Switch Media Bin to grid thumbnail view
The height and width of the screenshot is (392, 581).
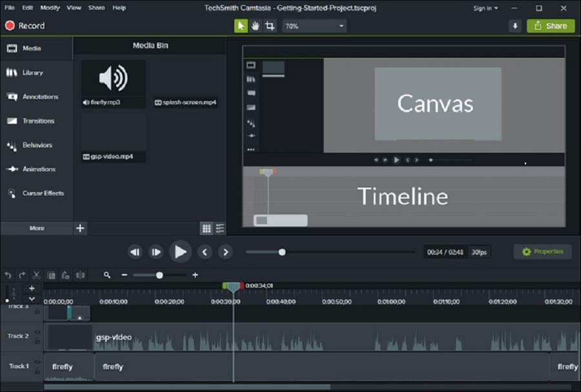coord(206,228)
